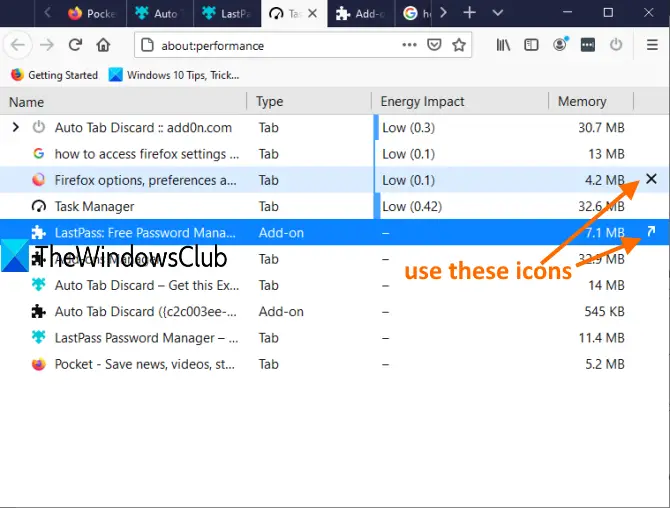Image resolution: width=670 pixels, height=508 pixels.
Task: Switch to the LastPass tab
Action: (227, 14)
